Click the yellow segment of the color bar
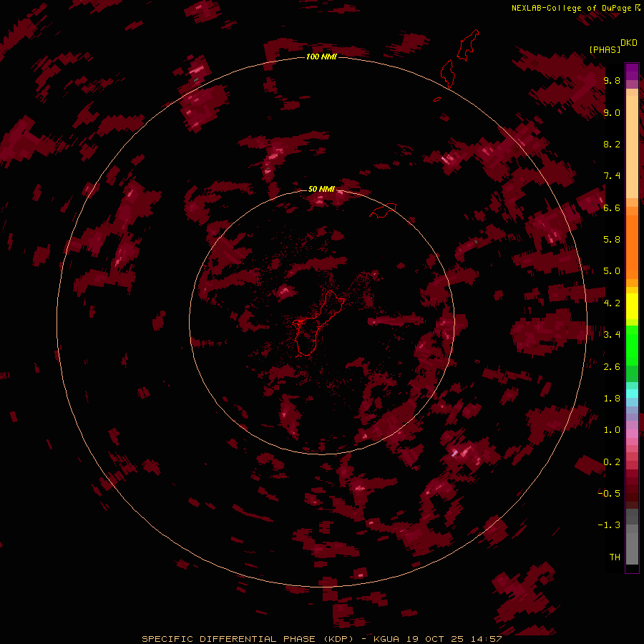644x644 pixels. (632, 306)
